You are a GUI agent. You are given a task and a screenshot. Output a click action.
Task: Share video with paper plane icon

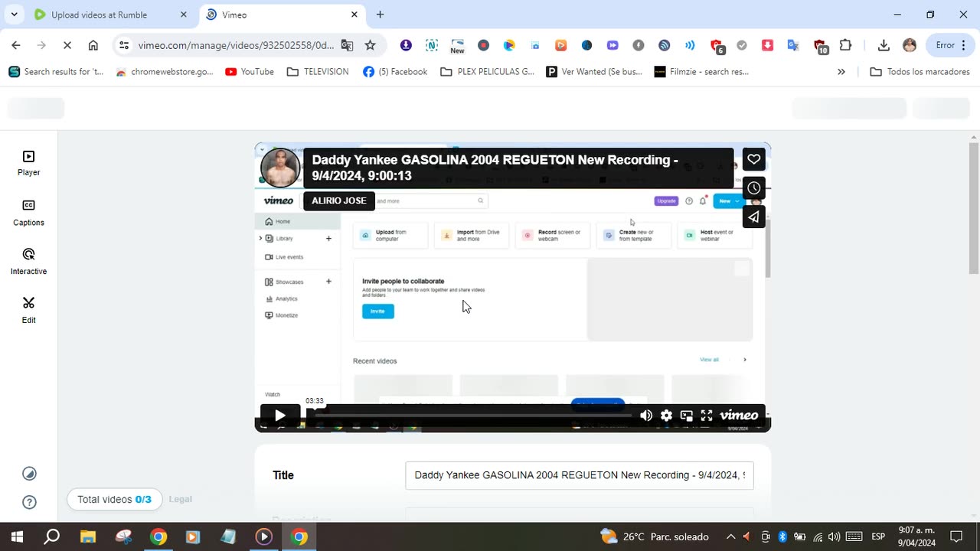[x=753, y=217]
